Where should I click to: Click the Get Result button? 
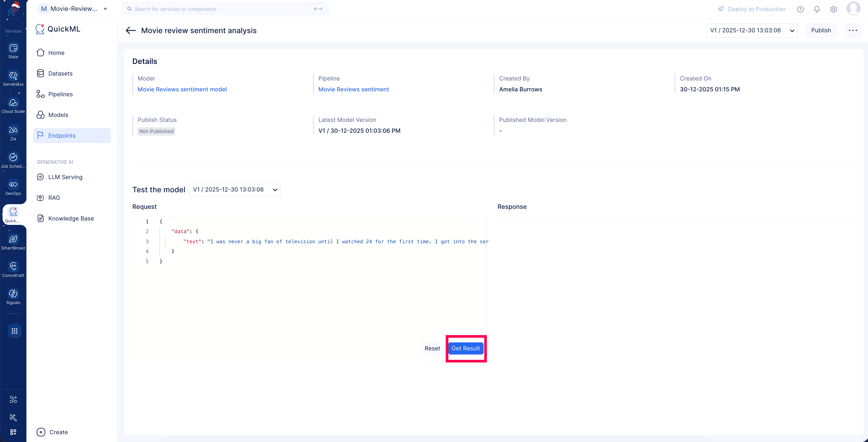pyautogui.click(x=466, y=348)
